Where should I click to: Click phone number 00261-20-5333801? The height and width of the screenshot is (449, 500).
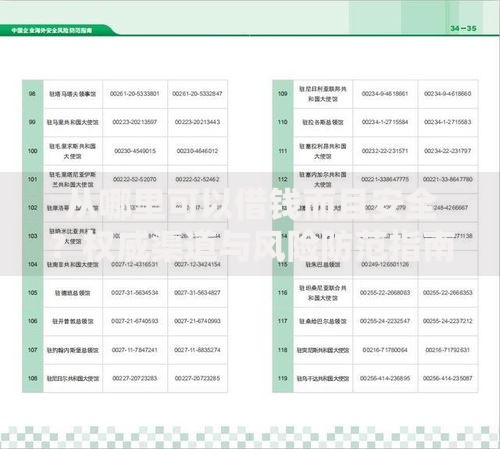tap(135, 94)
